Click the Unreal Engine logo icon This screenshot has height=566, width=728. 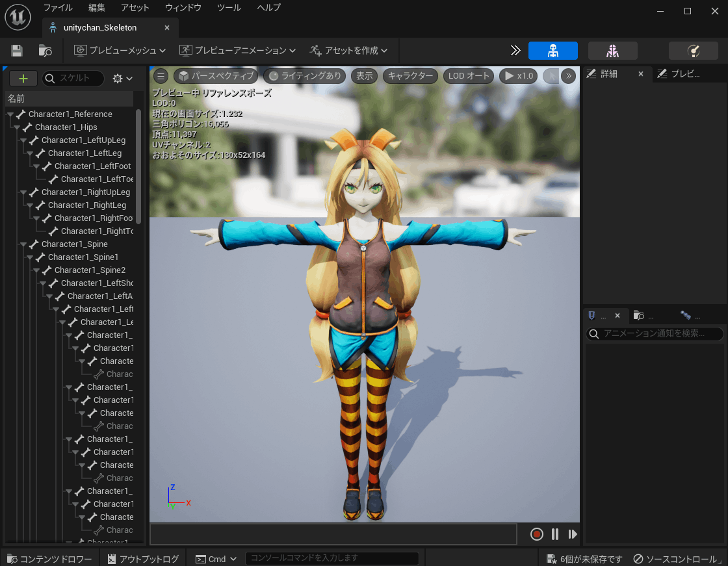[18, 17]
